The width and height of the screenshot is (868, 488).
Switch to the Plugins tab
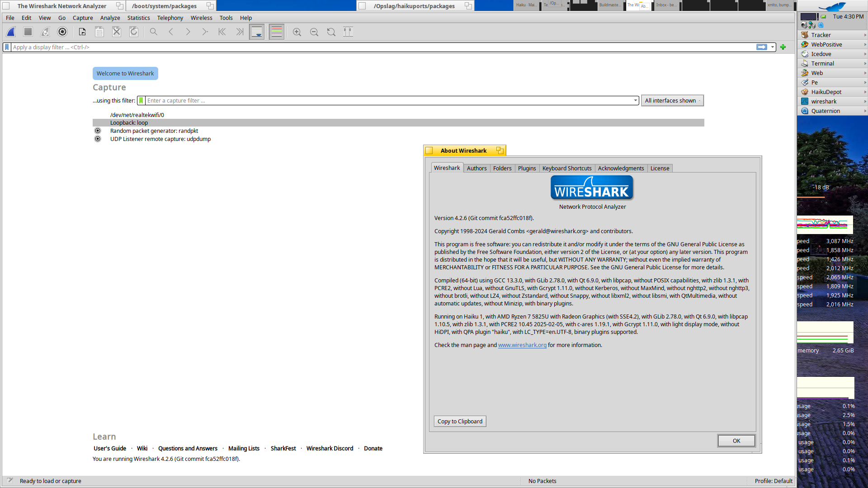point(527,168)
